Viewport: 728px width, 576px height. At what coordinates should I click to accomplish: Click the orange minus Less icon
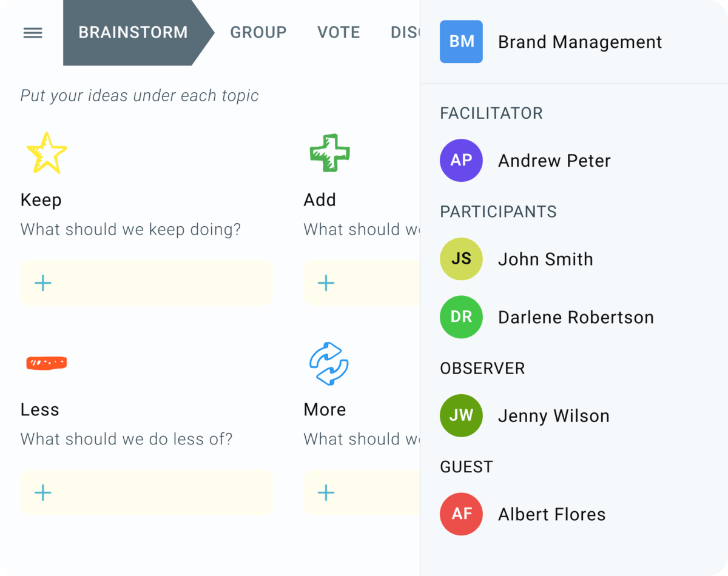46,363
